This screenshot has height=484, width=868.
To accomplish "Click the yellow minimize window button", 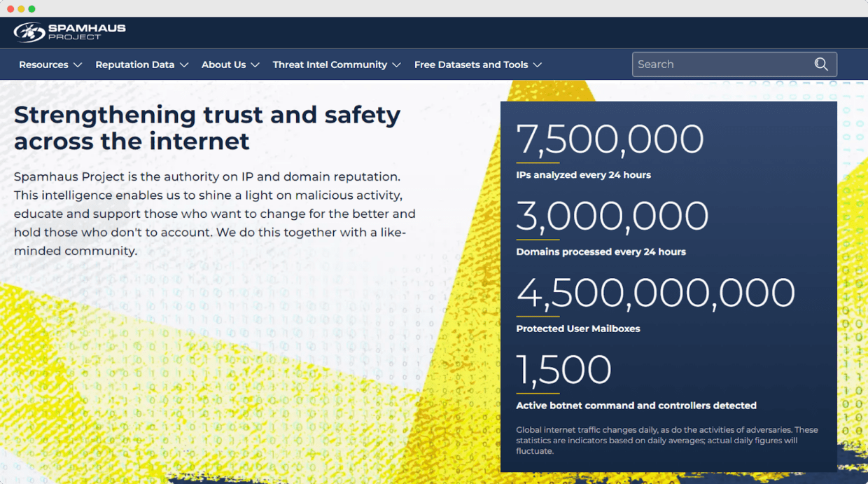I will [21, 9].
